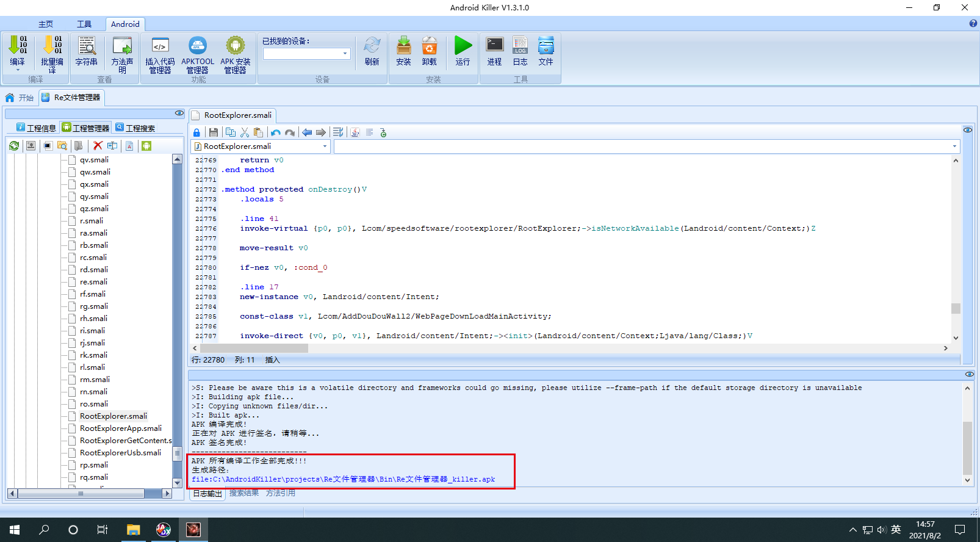This screenshot has width=980, height=542.
Task: Toggle the left panel eye visibility icon
Action: point(179,114)
